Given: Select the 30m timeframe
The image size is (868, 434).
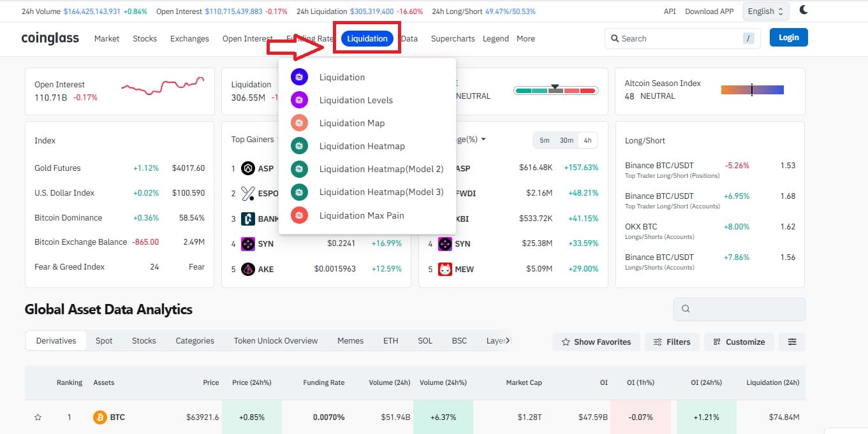Looking at the screenshot, I should pos(566,140).
